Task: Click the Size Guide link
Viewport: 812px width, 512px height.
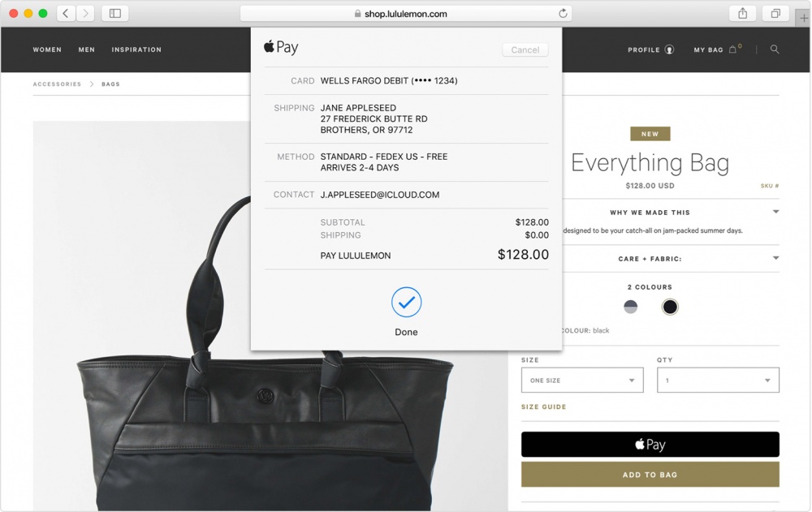Action: pyautogui.click(x=543, y=407)
